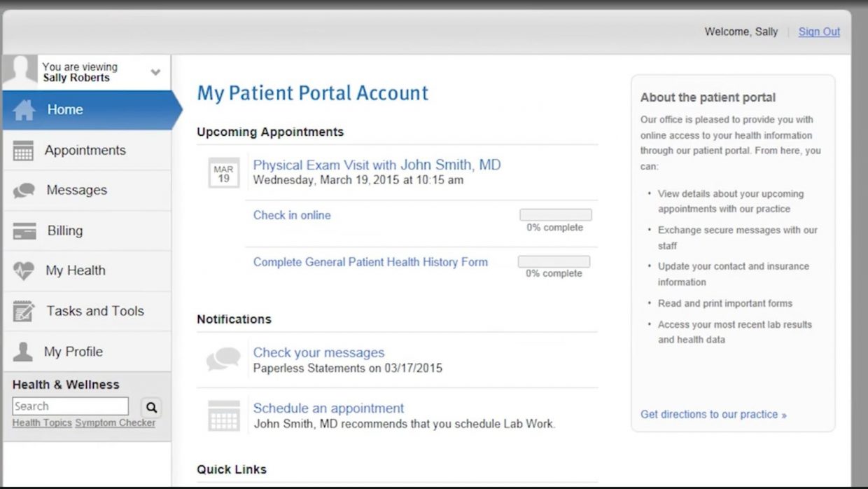
Task: Click the Appointments calendar icon
Action: [x=23, y=150]
